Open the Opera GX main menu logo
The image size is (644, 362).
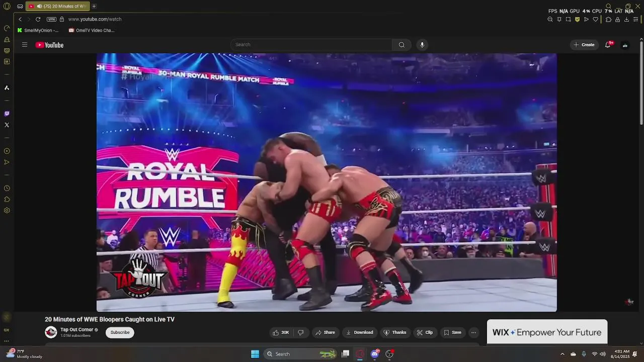(x=7, y=6)
